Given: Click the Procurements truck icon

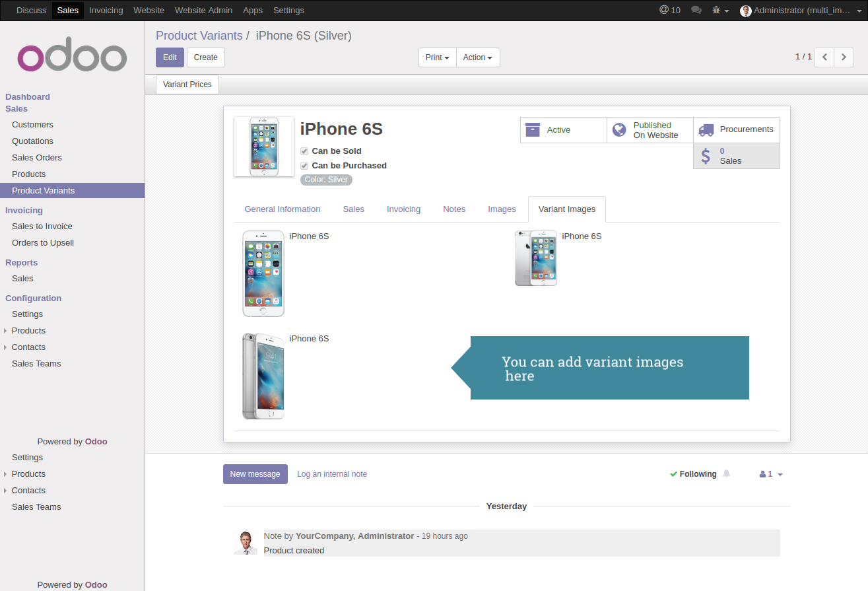Looking at the screenshot, I should 706,130.
